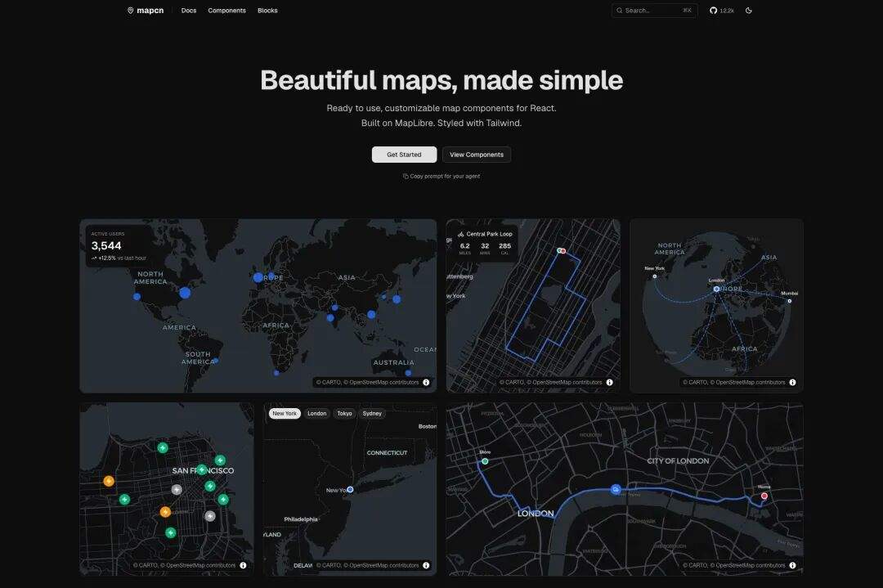Open info icon on San Francisco map
The width and height of the screenshot is (883, 588).
(x=244, y=565)
